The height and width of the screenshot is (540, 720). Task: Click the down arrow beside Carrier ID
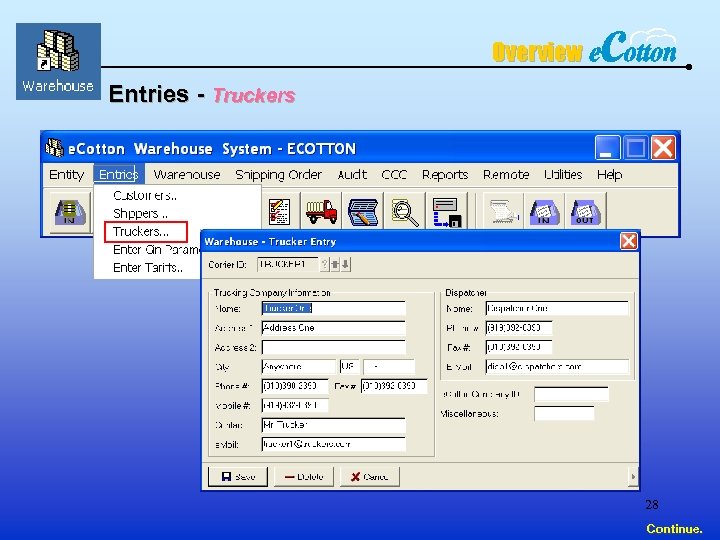(346, 264)
